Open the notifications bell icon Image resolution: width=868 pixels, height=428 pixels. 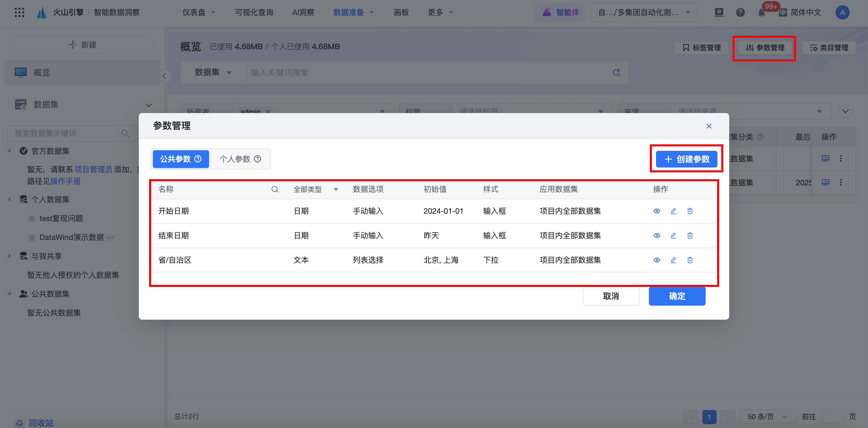click(761, 13)
